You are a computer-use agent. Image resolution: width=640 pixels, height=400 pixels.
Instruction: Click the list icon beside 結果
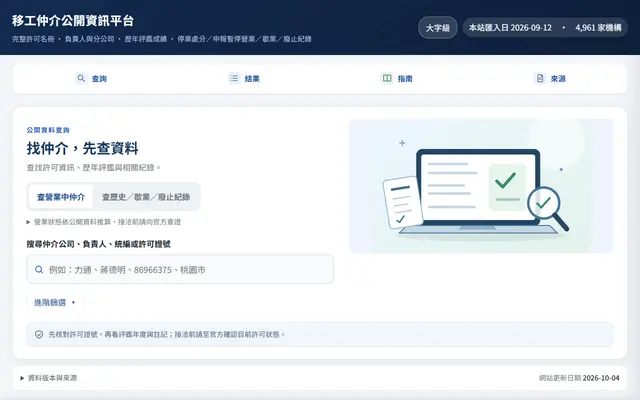(x=234, y=78)
